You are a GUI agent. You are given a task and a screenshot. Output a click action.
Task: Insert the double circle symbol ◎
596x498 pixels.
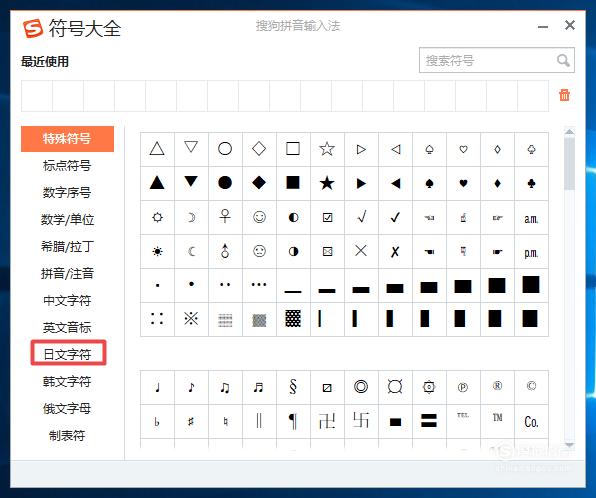click(x=361, y=387)
